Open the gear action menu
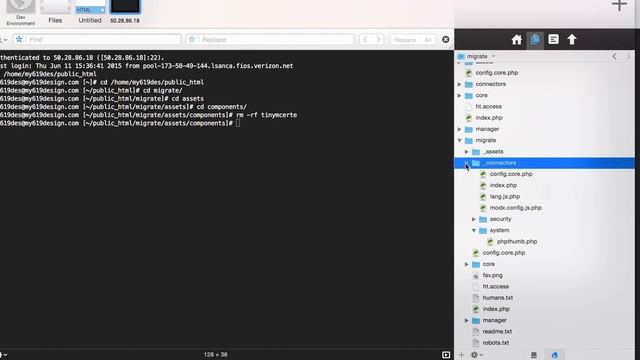 476,355
